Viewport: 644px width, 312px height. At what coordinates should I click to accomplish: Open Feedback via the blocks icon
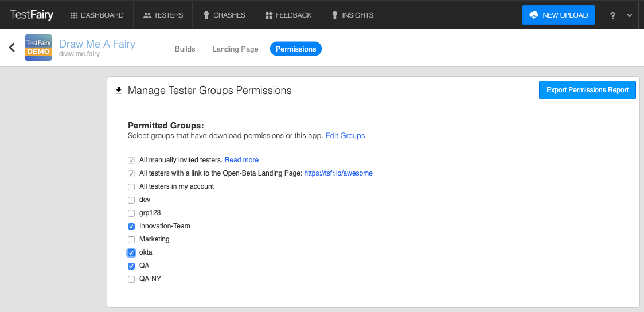pyautogui.click(x=269, y=15)
